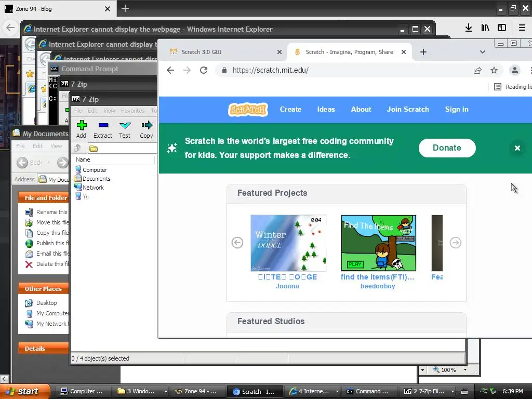
Task: Go back in the Chrome browser
Action: (x=170, y=70)
